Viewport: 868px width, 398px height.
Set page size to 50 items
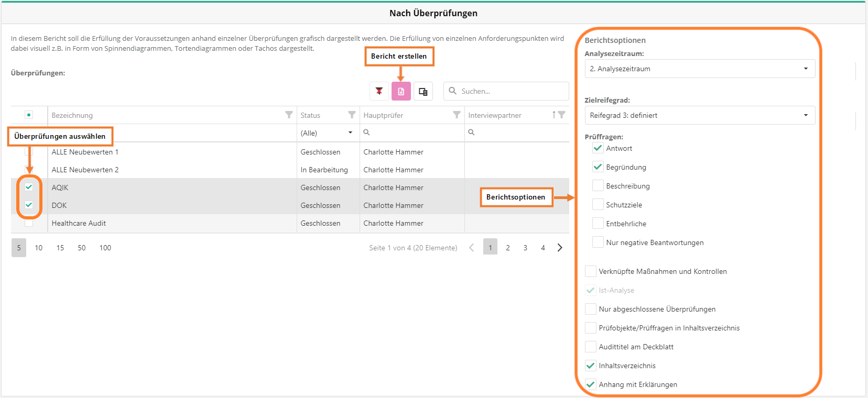(x=82, y=248)
